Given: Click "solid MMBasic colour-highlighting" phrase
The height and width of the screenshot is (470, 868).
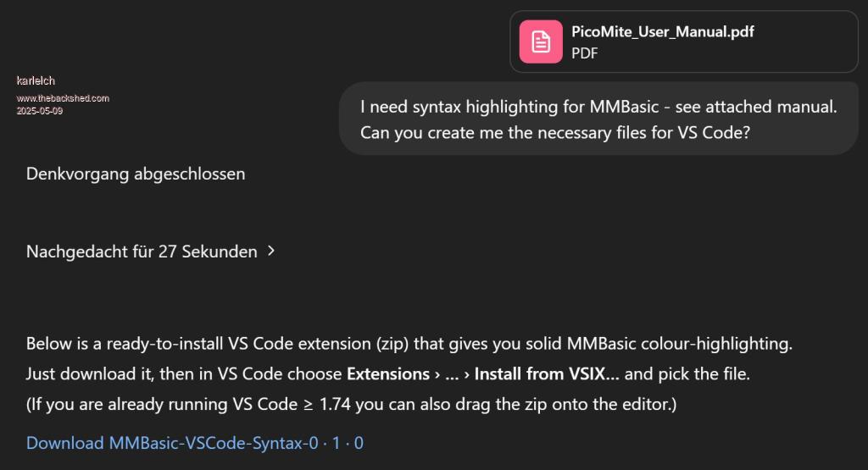Looking at the screenshot, I should [668, 345].
